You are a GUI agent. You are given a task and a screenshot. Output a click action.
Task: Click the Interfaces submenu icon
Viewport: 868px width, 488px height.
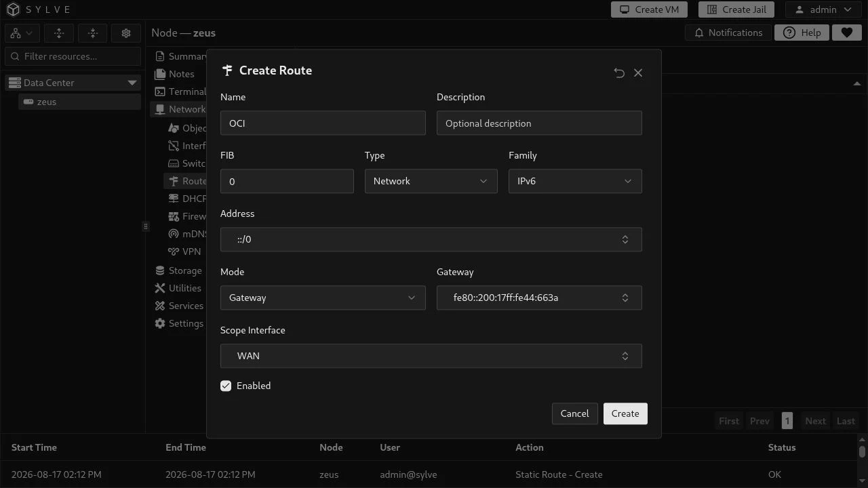click(x=173, y=146)
